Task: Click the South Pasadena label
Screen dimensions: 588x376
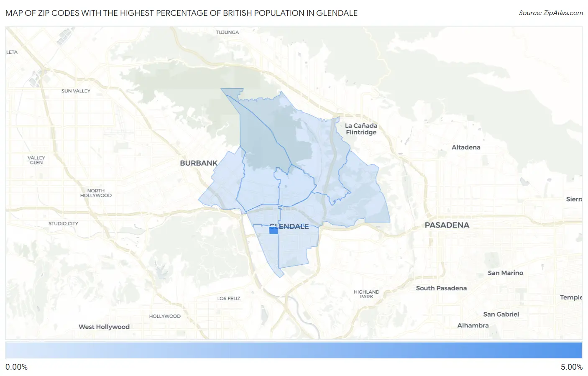Action: pyautogui.click(x=441, y=288)
